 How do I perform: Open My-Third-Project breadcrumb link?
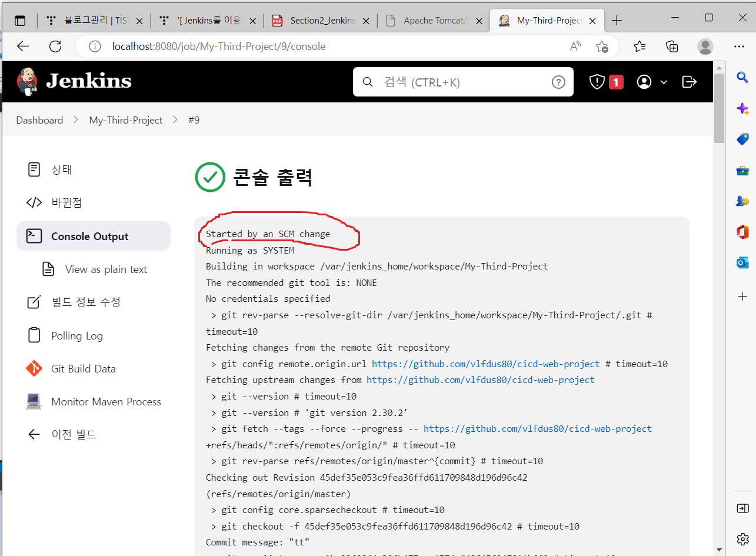click(x=125, y=120)
